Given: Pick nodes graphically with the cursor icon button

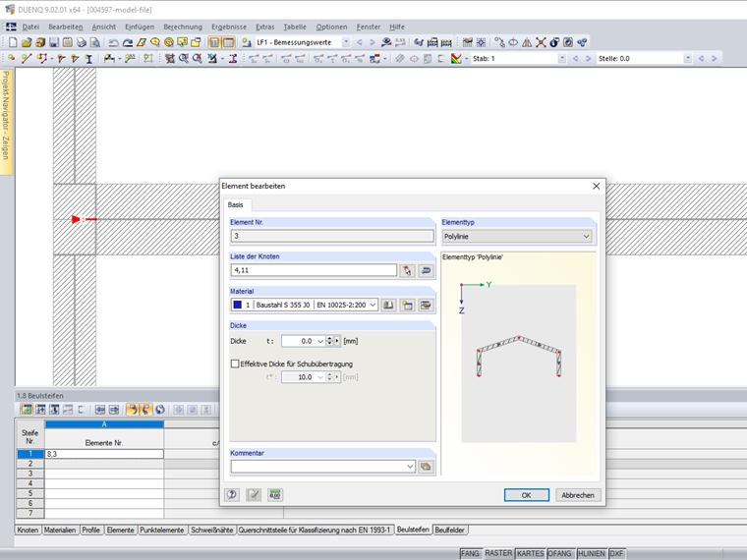Looking at the screenshot, I should click(407, 270).
